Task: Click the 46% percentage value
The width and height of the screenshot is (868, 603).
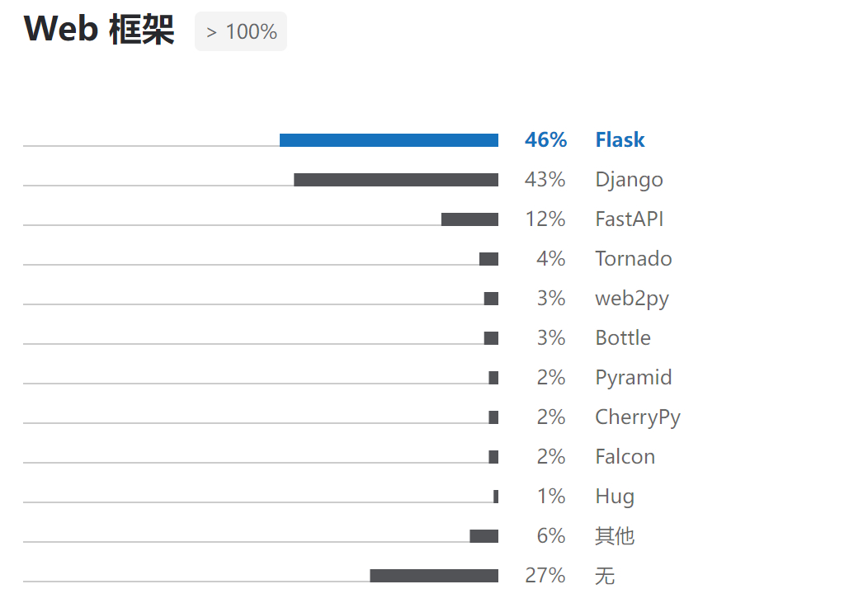Action: coord(546,140)
